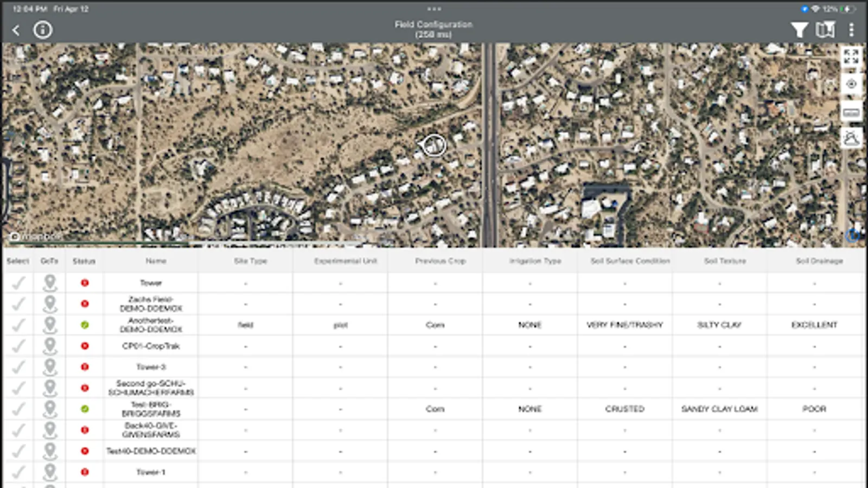Image resolution: width=868 pixels, height=488 pixels.
Task: Tap the red error status badge for Tower-1
Action: pos(85,471)
